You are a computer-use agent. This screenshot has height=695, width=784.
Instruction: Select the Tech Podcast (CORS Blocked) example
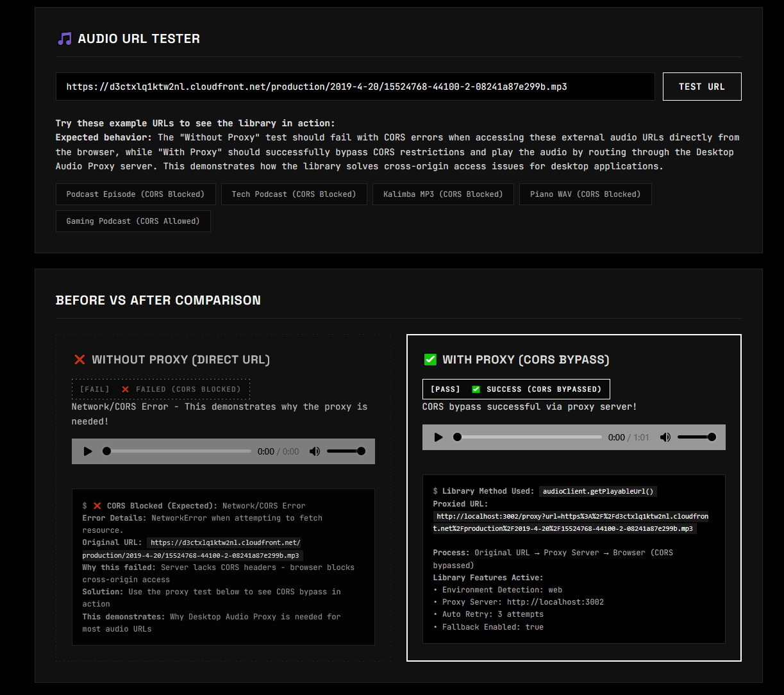point(294,194)
